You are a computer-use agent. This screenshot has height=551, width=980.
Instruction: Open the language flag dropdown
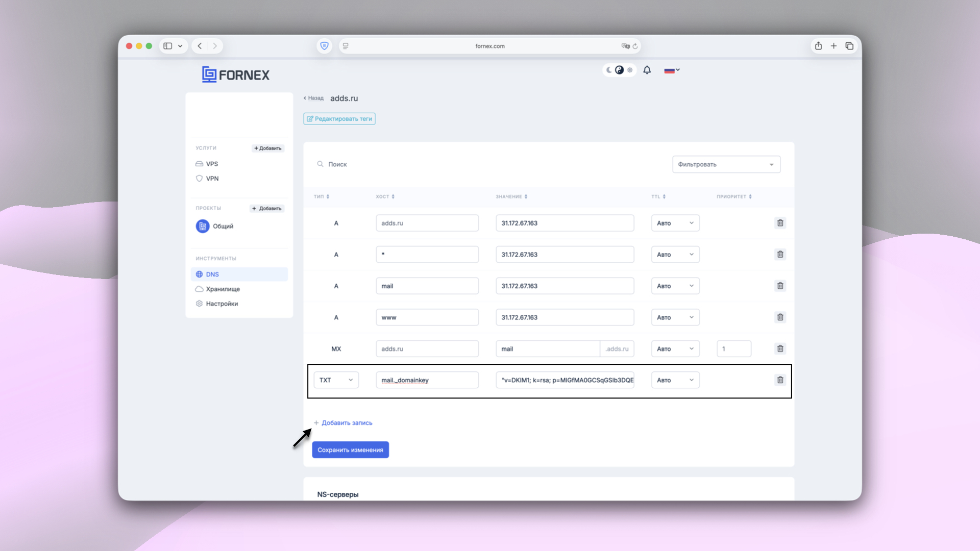tap(671, 70)
